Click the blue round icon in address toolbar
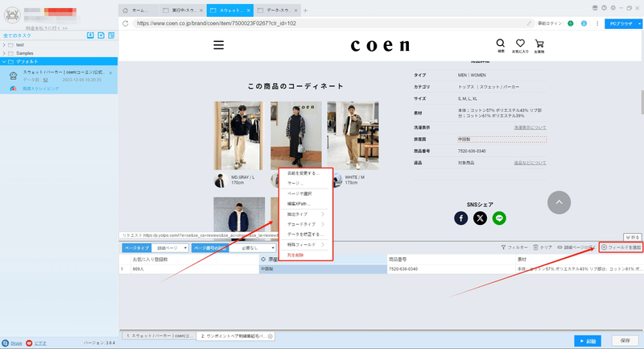This screenshot has height=349, width=644. (584, 23)
